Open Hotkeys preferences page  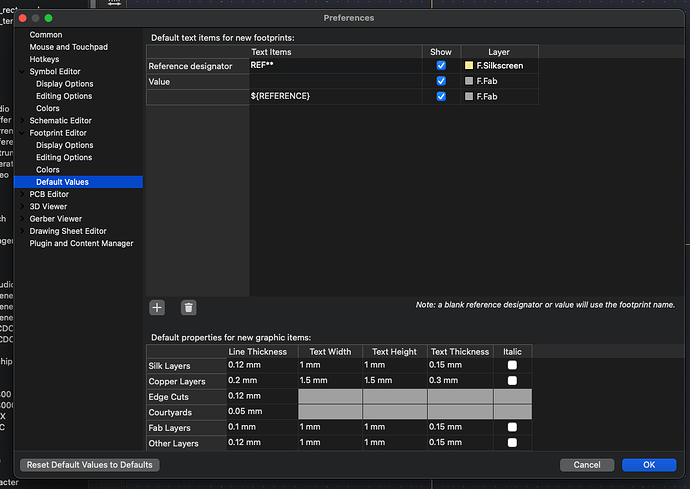[44, 59]
